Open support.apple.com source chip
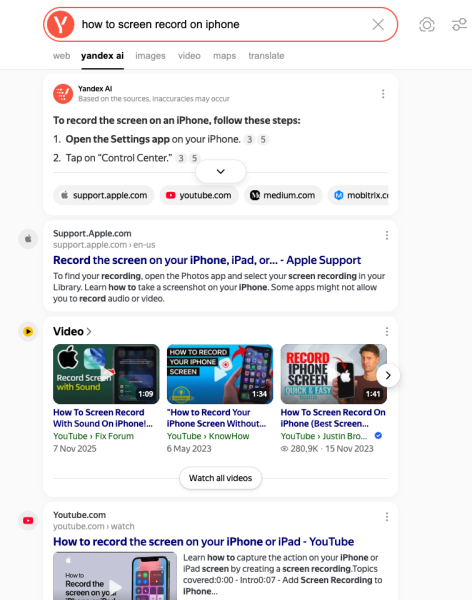Viewport: 472px width, 600px height. [x=104, y=195]
